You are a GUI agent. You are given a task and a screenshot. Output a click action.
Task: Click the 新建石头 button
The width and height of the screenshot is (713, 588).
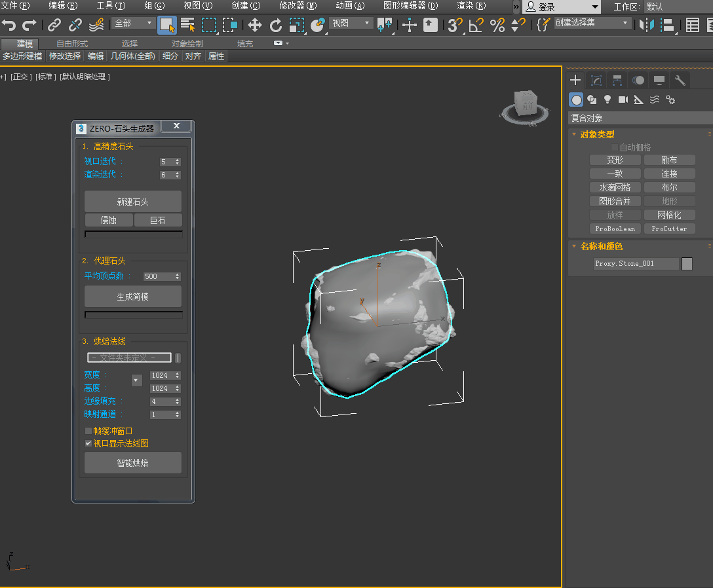coord(133,202)
